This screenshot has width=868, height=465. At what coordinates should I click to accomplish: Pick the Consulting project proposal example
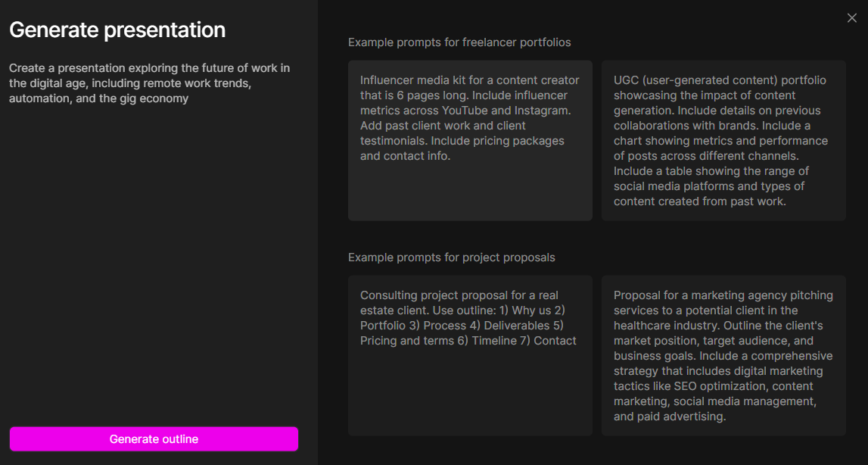[470, 318]
